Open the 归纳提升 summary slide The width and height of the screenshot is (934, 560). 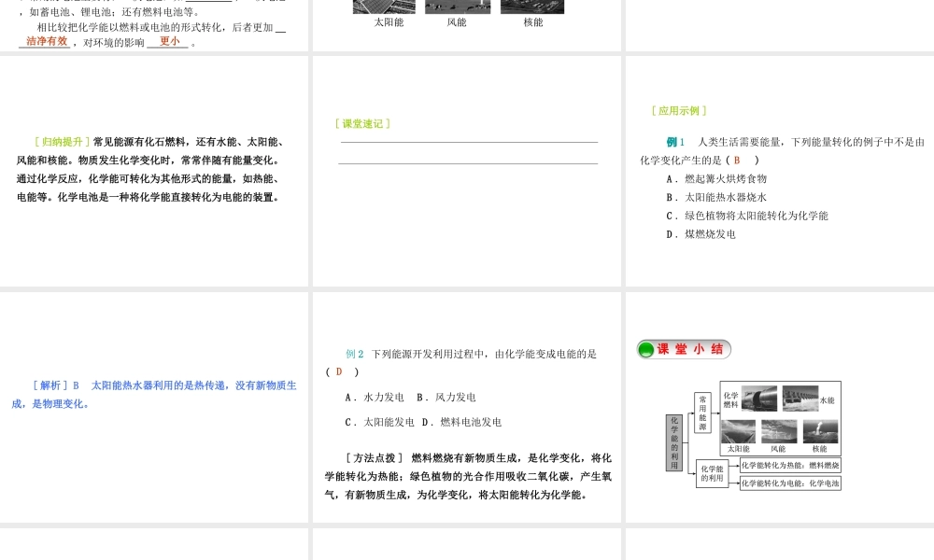[154, 171]
